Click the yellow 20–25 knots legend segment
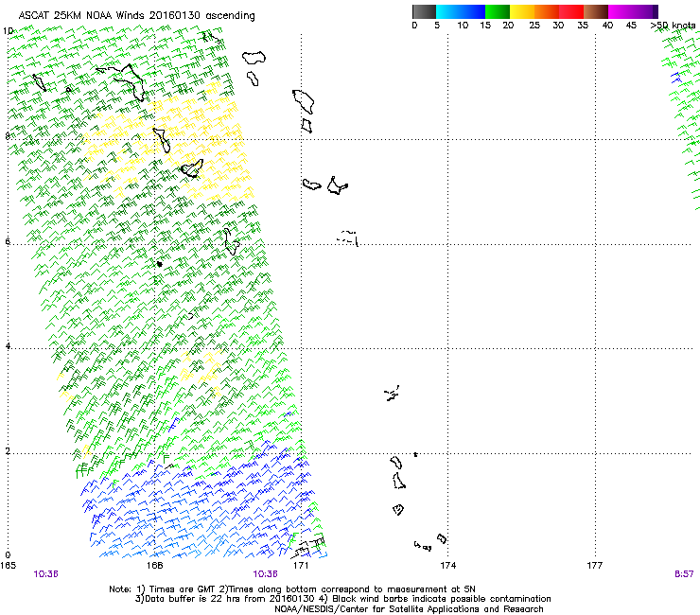The height and width of the screenshot is (615, 700). pyautogui.click(x=522, y=11)
